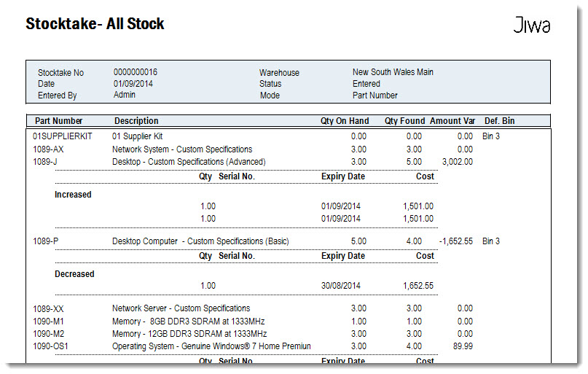
Task: Click 'Bin 3' on the 1089-P row
Action: pyautogui.click(x=491, y=241)
